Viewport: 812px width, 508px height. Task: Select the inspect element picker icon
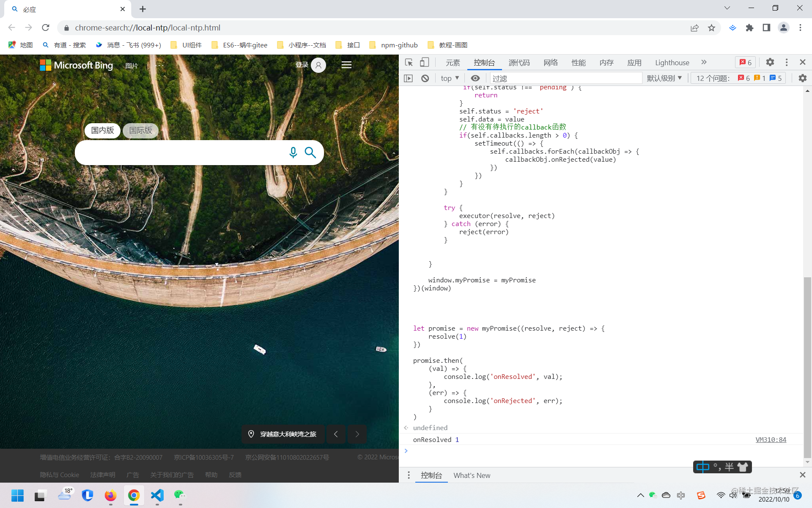pyautogui.click(x=409, y=62)
